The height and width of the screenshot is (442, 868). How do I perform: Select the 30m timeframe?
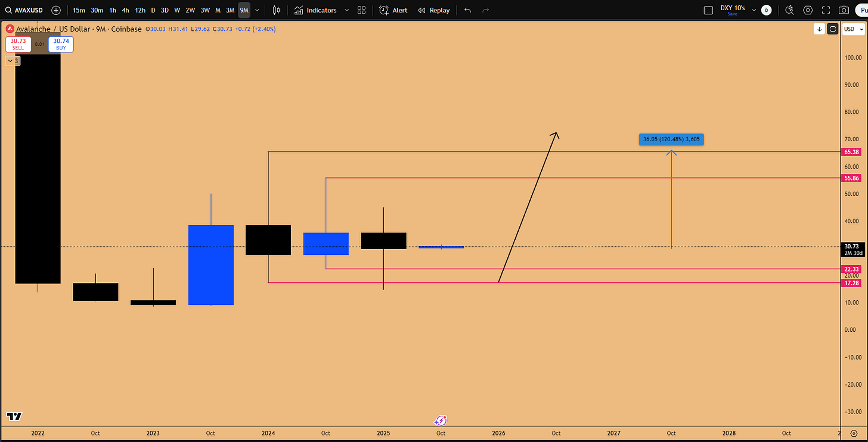point(97,10)
